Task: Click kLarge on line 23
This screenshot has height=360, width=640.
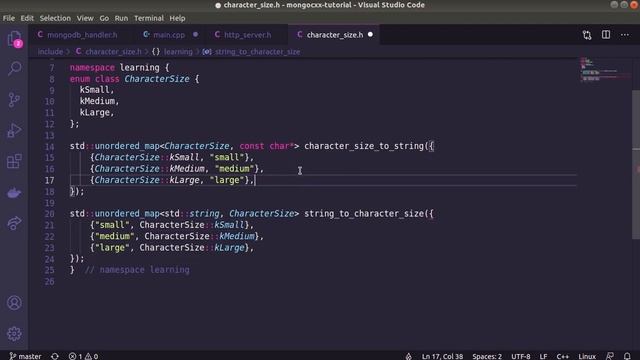Action: pos(229,248)
